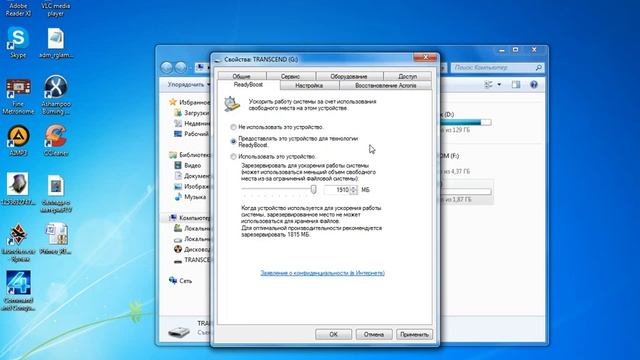Click the Применить button

click(x=414, y=334)
